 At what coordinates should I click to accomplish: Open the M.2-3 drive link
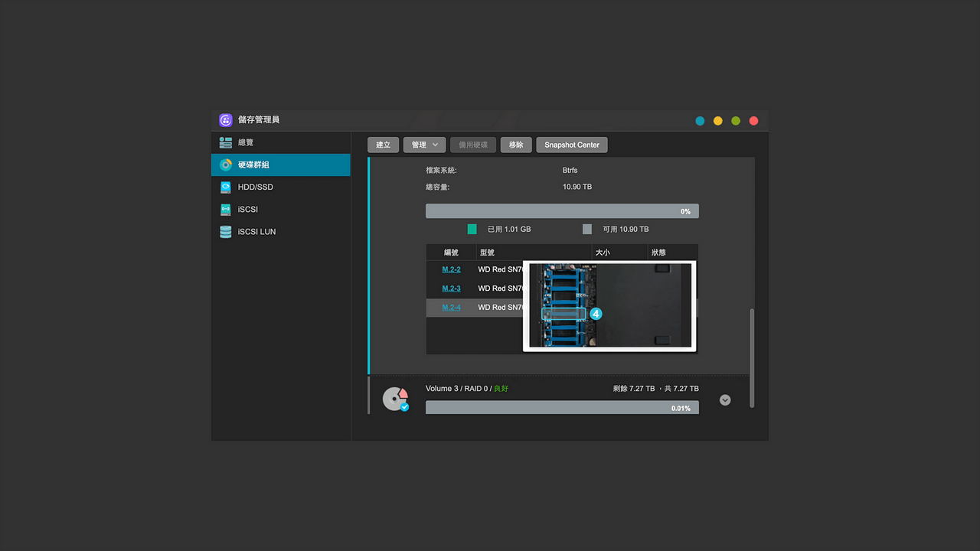pos(451,289)
